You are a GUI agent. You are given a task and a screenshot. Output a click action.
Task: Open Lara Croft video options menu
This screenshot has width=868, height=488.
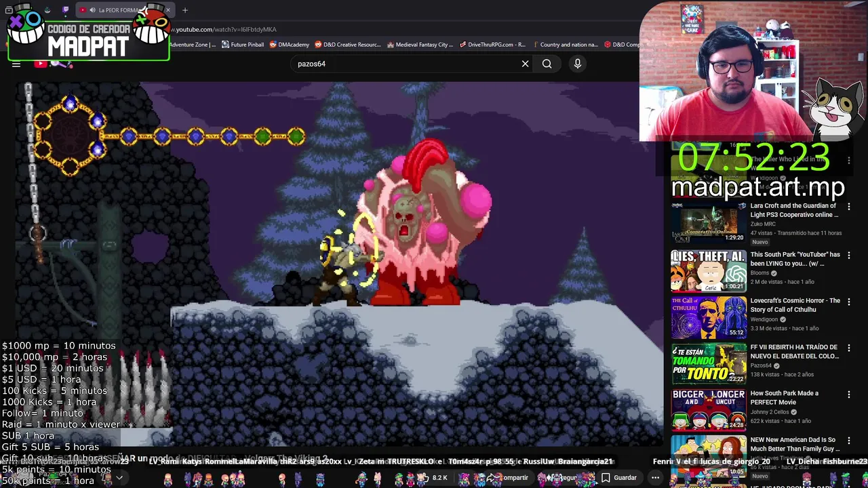[849, 207]
